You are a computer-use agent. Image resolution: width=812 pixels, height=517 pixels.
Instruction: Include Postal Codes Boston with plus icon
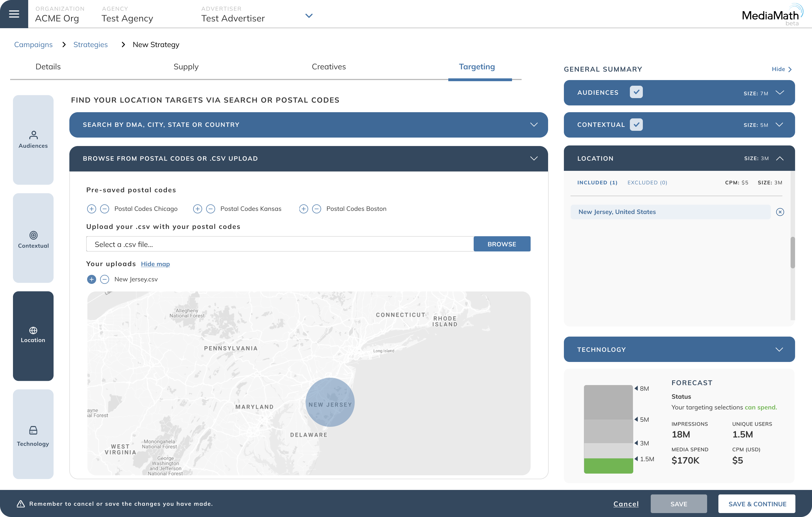click(303, 209)
